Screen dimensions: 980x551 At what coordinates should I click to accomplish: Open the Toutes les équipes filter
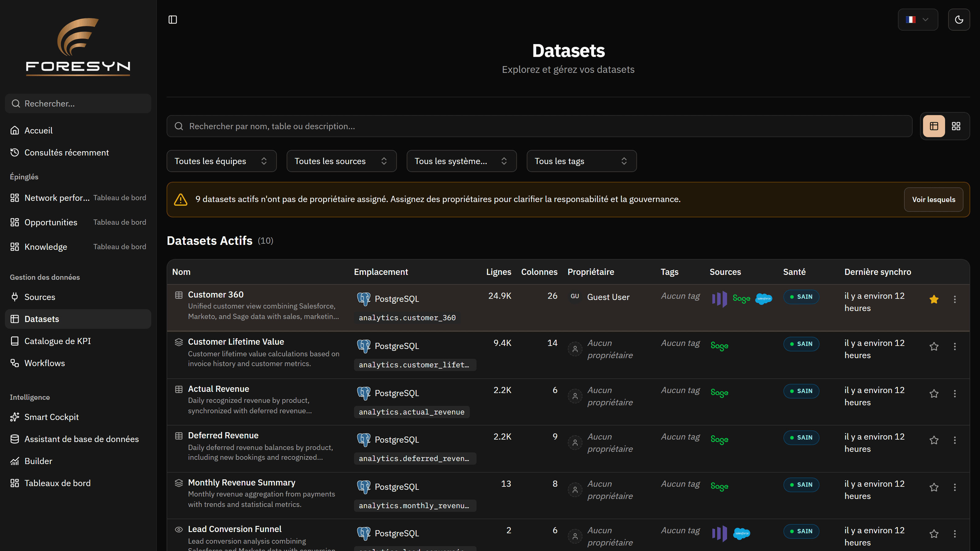coord(221,161)
